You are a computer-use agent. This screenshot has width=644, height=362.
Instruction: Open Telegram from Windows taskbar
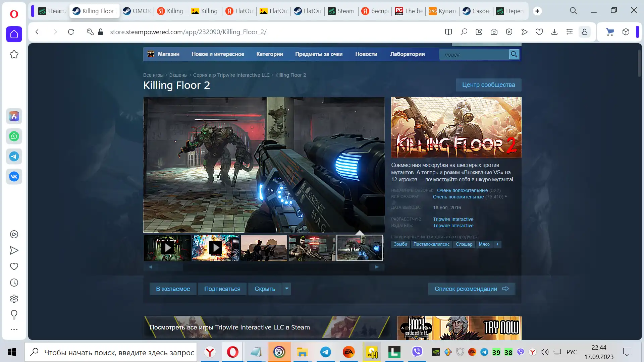point(325,352)
